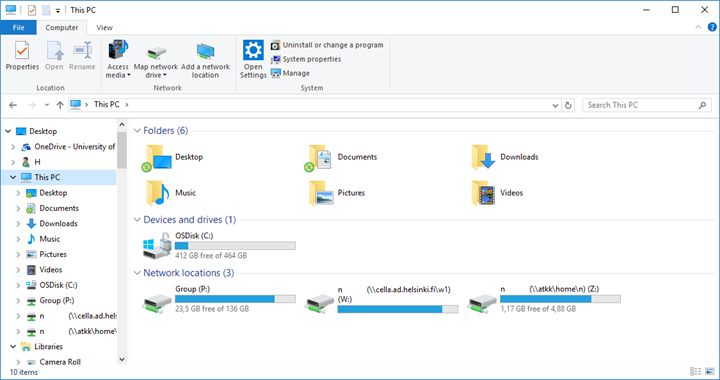Click the navigation pane scrollbar up arrow
Image resolution: width=720 pixels, height=380 pixels.
click(x=122, y=124)
